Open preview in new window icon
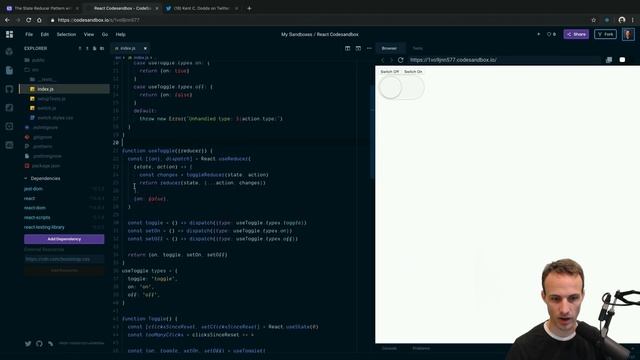 point(609,60)
